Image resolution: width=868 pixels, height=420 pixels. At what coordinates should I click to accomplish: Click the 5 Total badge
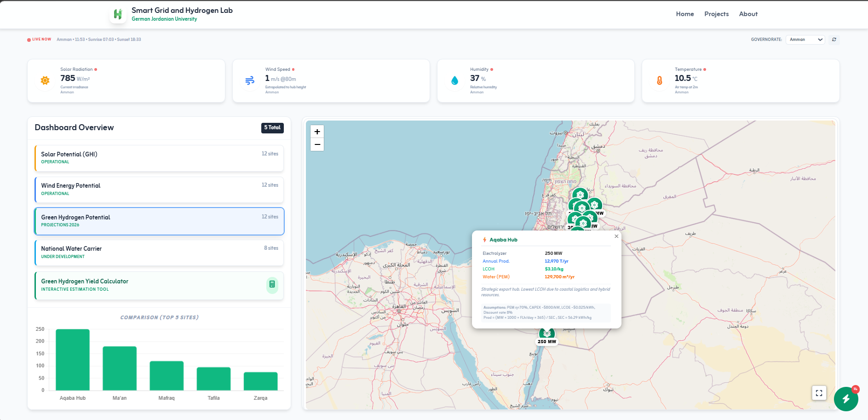pyautogui.click(x=272, y=128)
